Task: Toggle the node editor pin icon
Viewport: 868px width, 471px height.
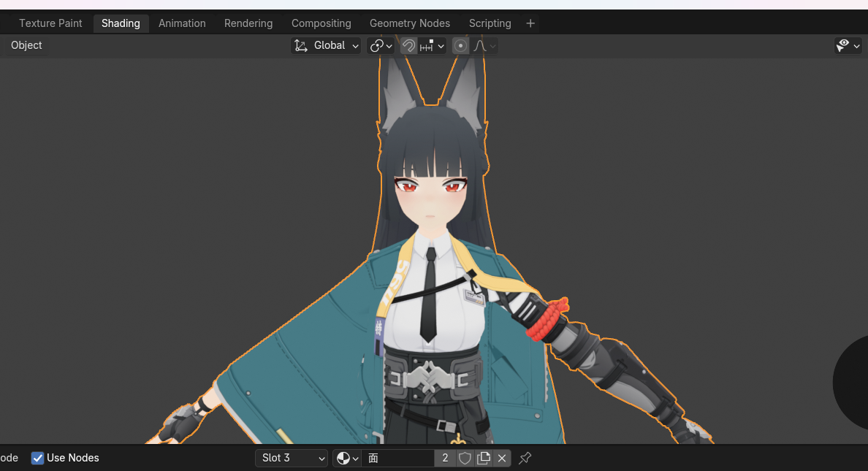Action: 525,459
